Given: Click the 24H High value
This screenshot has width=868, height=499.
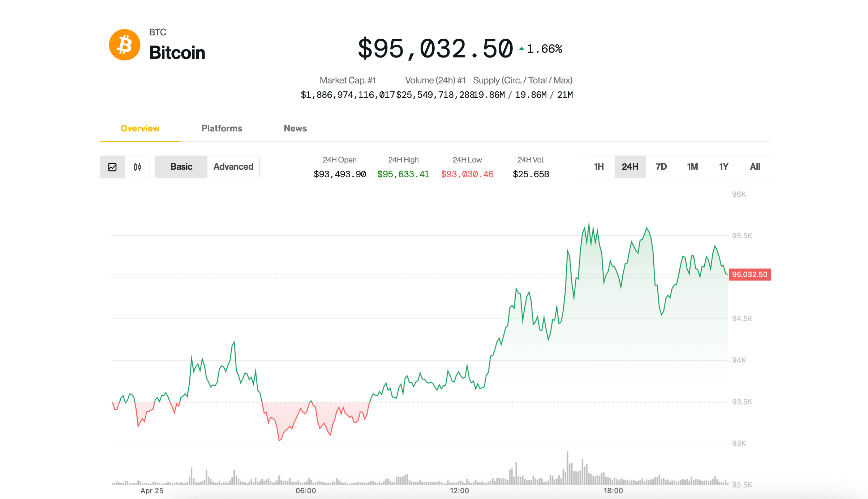Looking at the screenshot, I should (403, 174).
